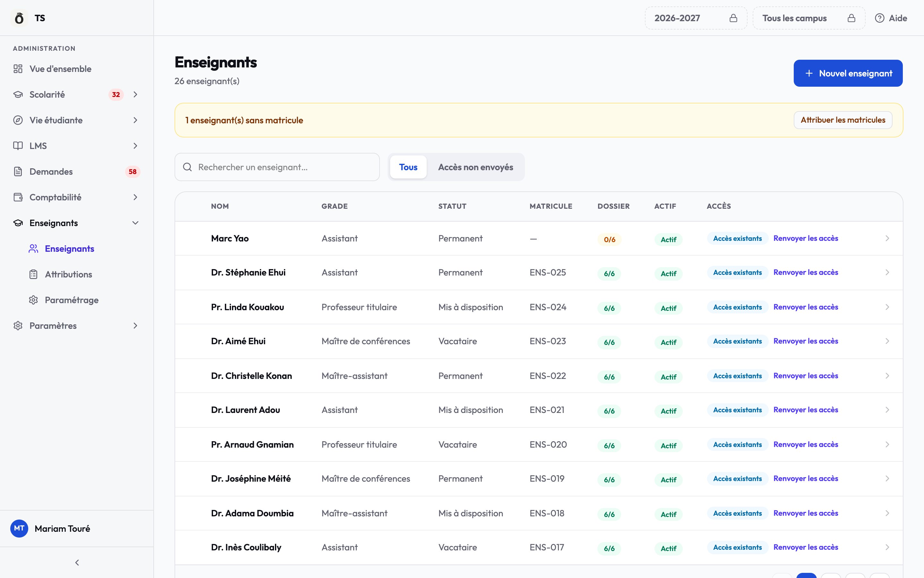Viewport: 924px width, 578px height.
Task: Open Vue d'ensemble dashboard icon
Action: tap(18, 69)
